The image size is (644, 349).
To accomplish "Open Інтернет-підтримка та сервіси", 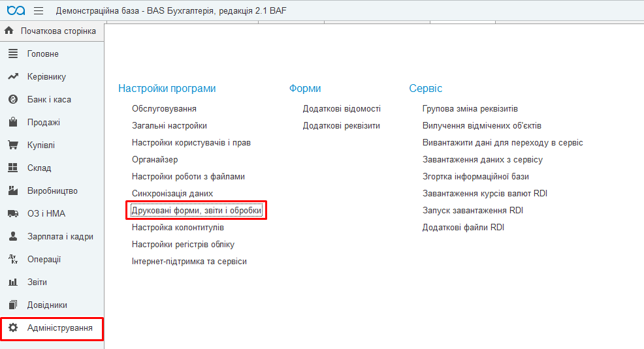I will click(189, 262).
